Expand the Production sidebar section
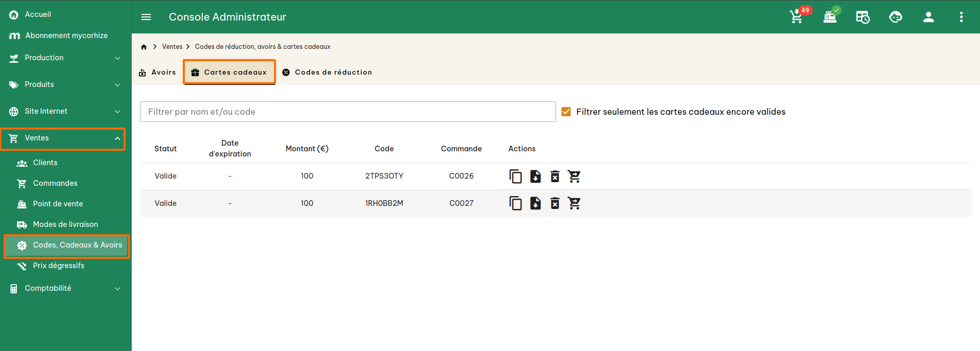The width and height of the screenshot is (980, 351). click(x=65, y=58)
